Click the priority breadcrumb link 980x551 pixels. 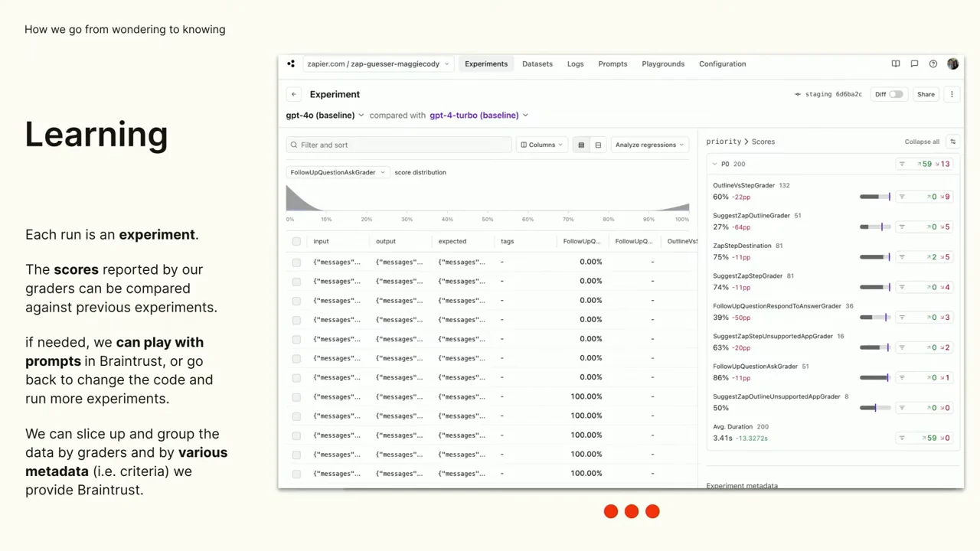tap(724, 142)
